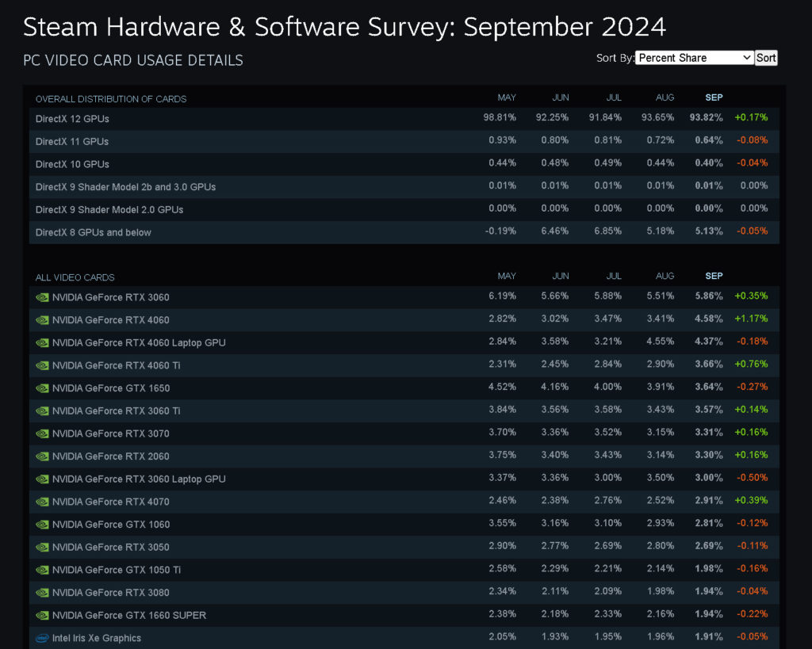Click the PC VIDEO CARD USAGE DETAILS subtitle
The height and width of the screenshot is (649, 812).
coord(133,60)
